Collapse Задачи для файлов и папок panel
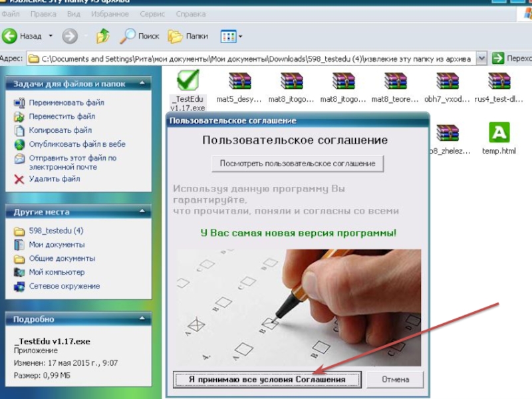Image resolution: width=532 pixels, height=399 pixels. [142, 83]
